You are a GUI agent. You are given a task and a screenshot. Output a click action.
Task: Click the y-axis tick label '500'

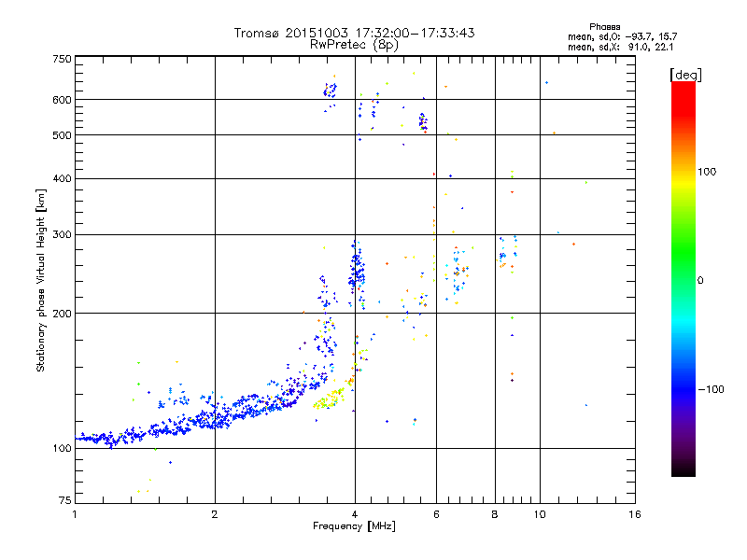[x=62, y=135]
